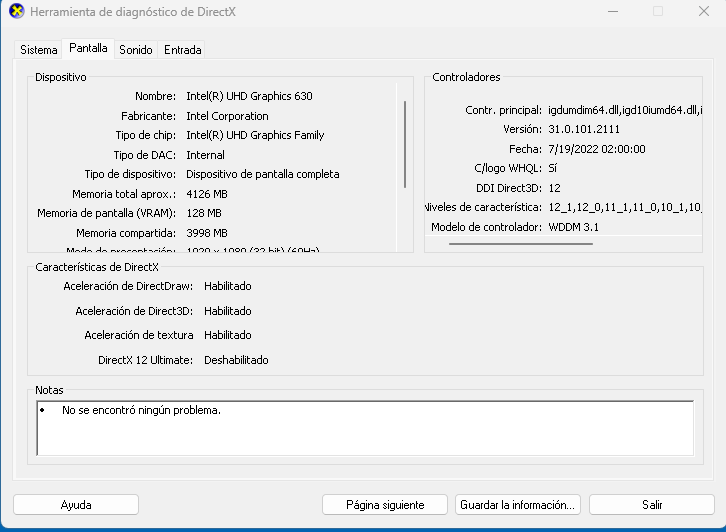Select the Pantalla tab
Screen dimensions: 726x532
(x=88, y=48)
